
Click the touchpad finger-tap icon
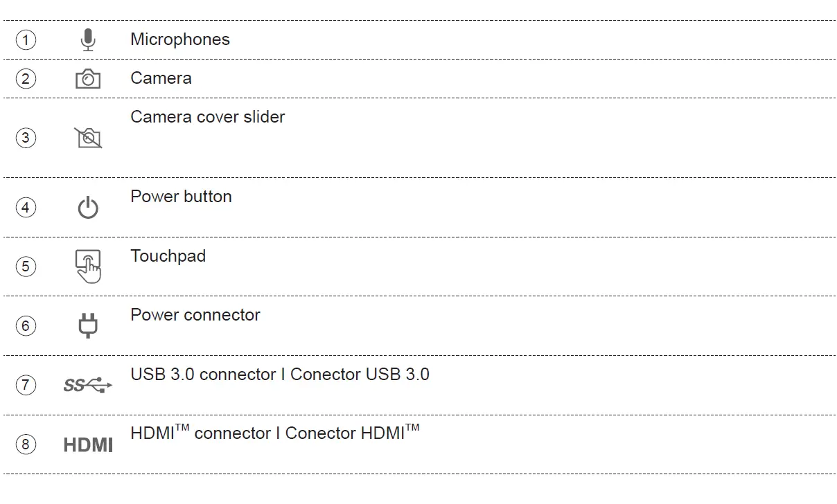pos(88,267)
